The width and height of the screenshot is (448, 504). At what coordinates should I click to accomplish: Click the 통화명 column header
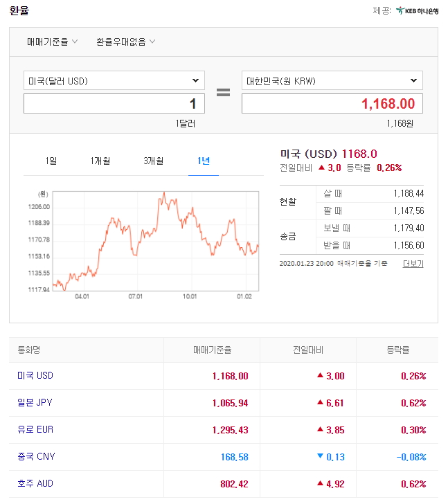click(29, 350)
